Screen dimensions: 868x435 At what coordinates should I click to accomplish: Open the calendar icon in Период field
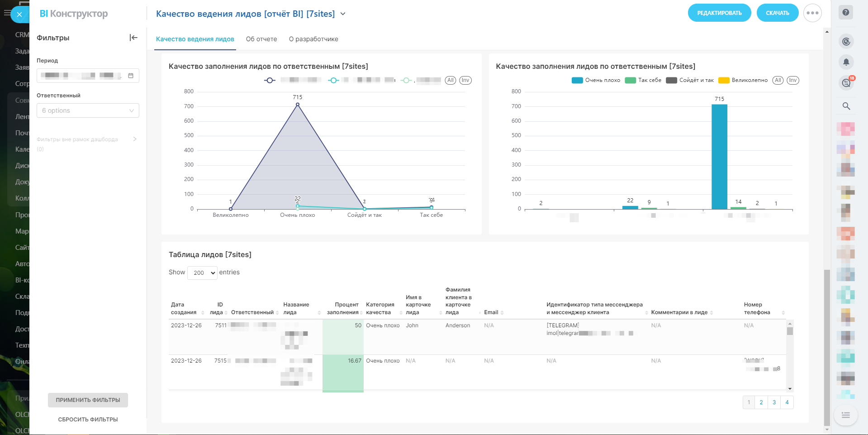131,76
